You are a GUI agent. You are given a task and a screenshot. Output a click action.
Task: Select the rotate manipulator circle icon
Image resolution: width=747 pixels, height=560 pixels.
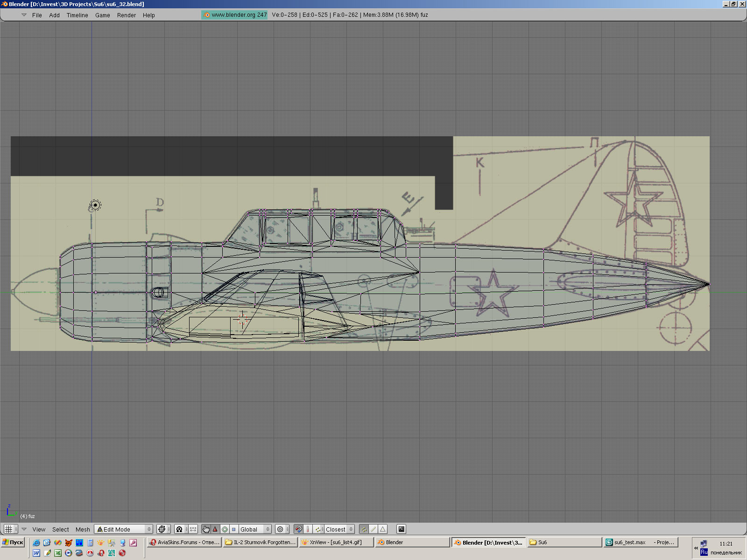pos(225,529)
